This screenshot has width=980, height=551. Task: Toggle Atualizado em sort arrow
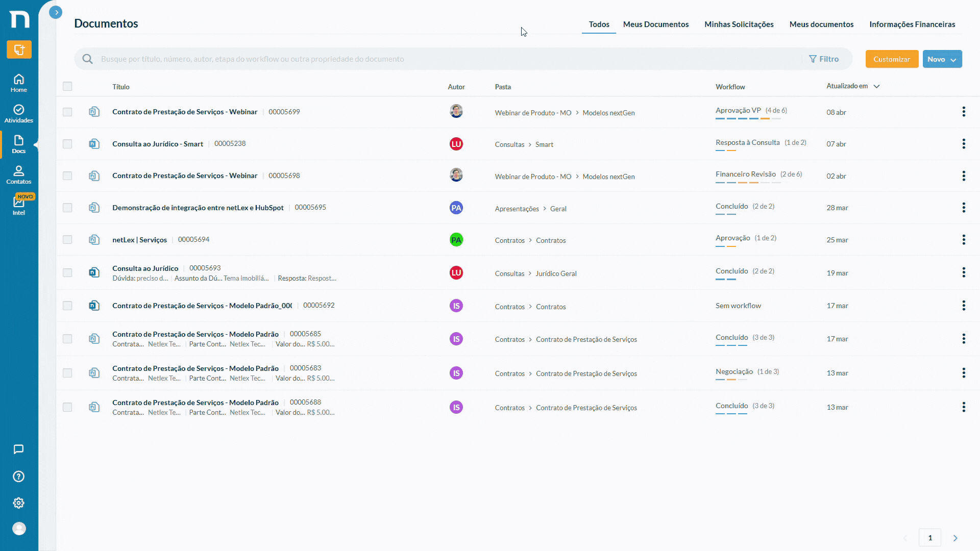coord(876,86)
